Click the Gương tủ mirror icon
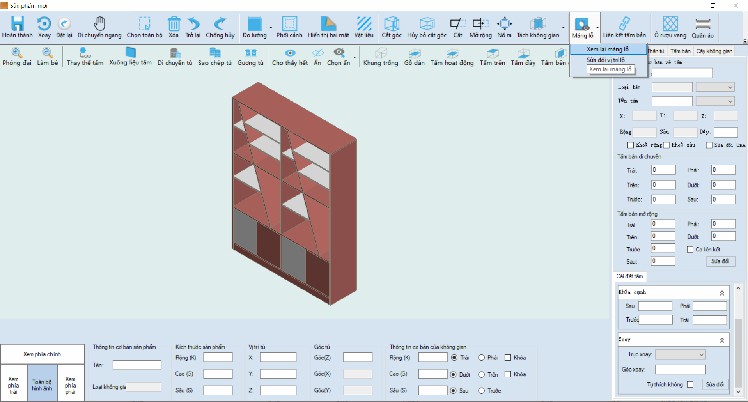This screenshot has height=402, width=748. point(250,52)
